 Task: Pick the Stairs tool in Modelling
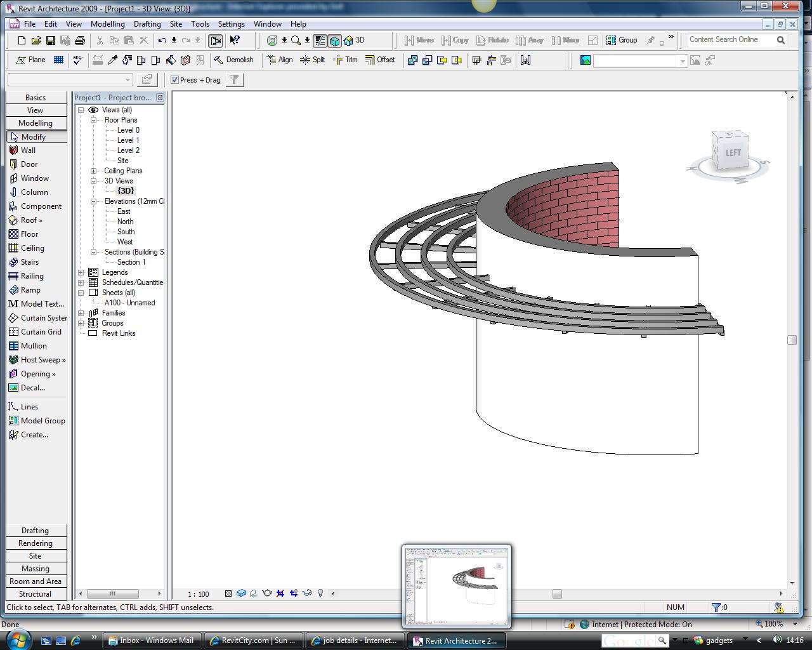[29, 262]
